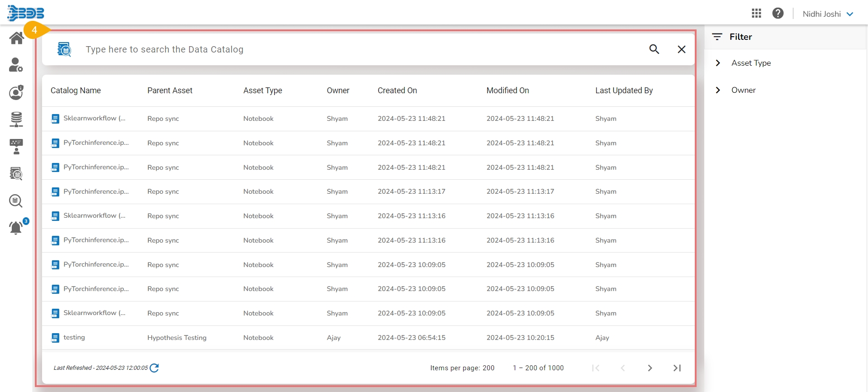Image resolution: width=868 pixels, height=392 pixels.
Task: Click the BDB logo
Action: (x=26, y=13)
